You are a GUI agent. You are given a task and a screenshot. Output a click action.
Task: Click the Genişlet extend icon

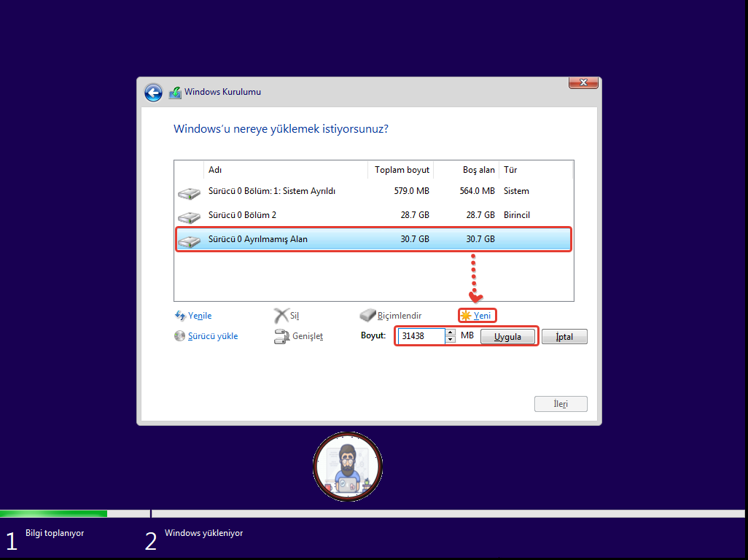click(281, 336)
